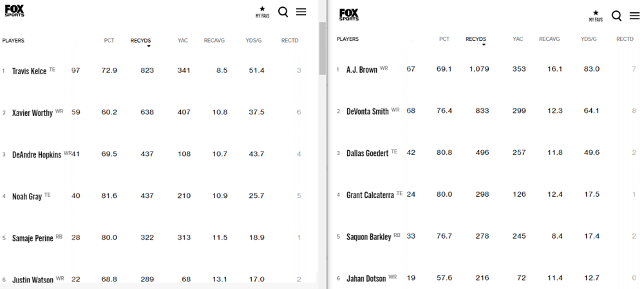Viewport: 644px width, 289px height.
Task: Open A.J. Brown player page
Action: pyautogui.click(x=362, y=70)
